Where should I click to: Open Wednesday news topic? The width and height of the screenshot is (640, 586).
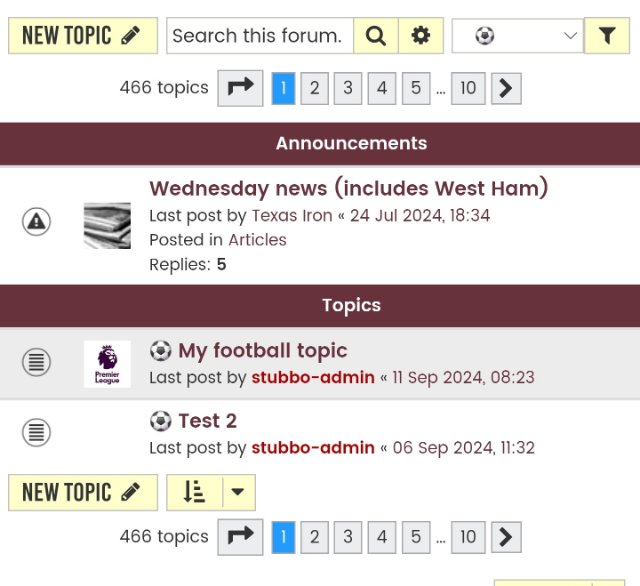pos(348,188)
